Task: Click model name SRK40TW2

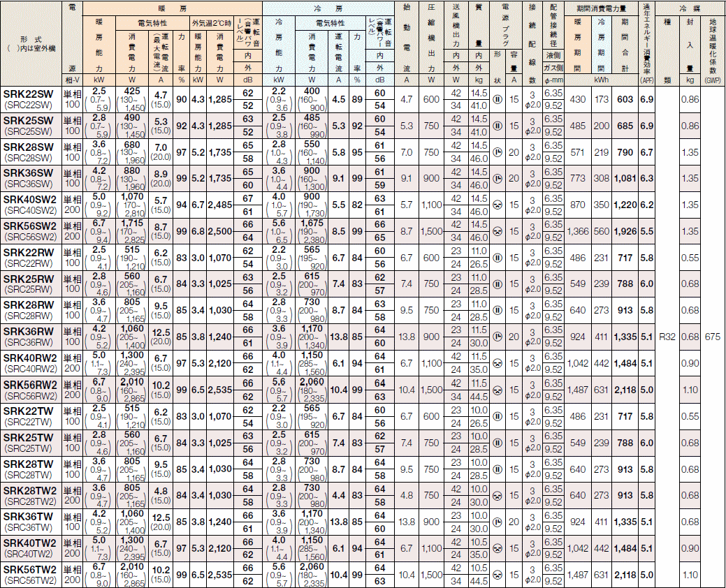Action: click(30, 543)
